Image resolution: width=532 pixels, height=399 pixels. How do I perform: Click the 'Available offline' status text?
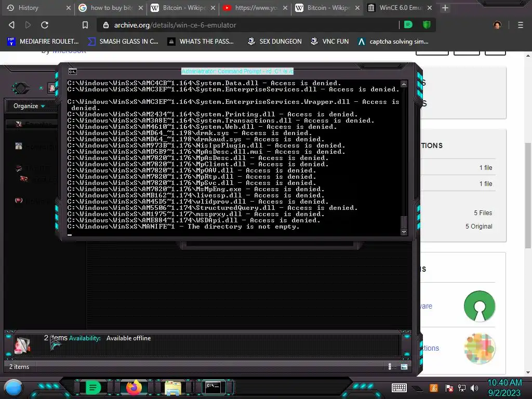[x=129, y=338]
